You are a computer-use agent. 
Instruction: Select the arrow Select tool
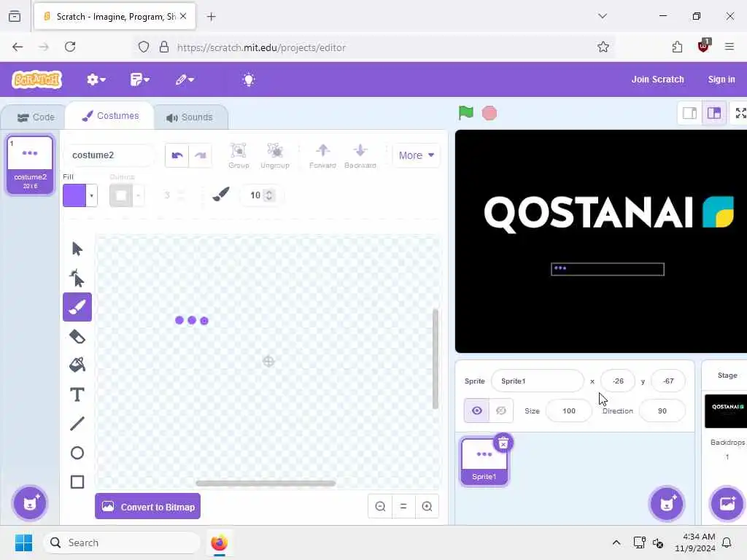tap(77, 249)
